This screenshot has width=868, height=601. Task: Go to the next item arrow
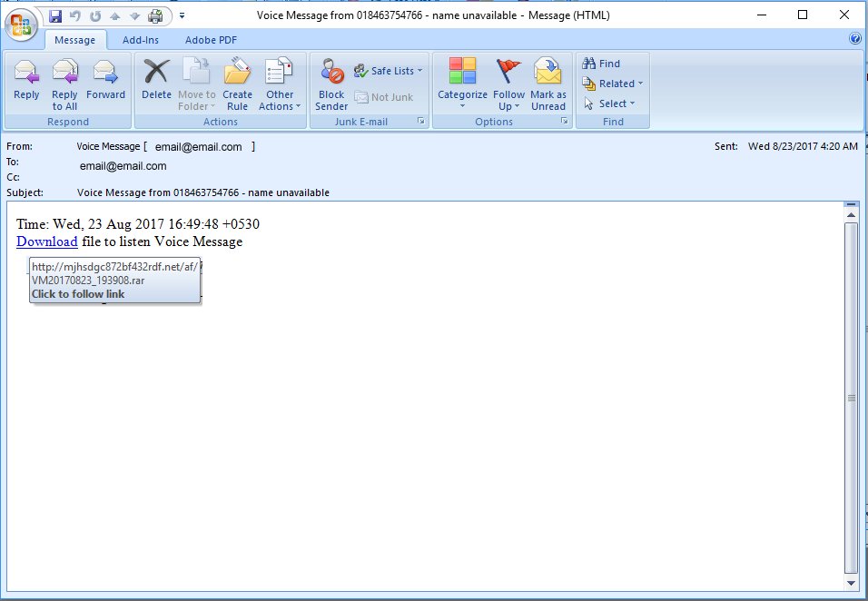click(134, 16)
